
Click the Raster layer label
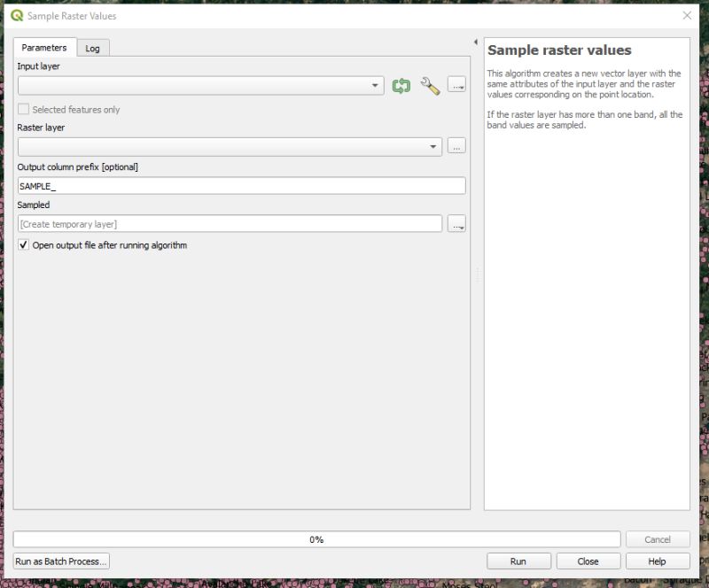[x=41, y=128]
